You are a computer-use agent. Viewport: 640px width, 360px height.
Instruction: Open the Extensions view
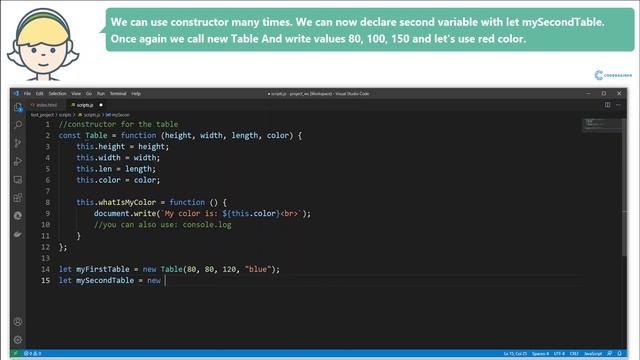click(18, 198)
